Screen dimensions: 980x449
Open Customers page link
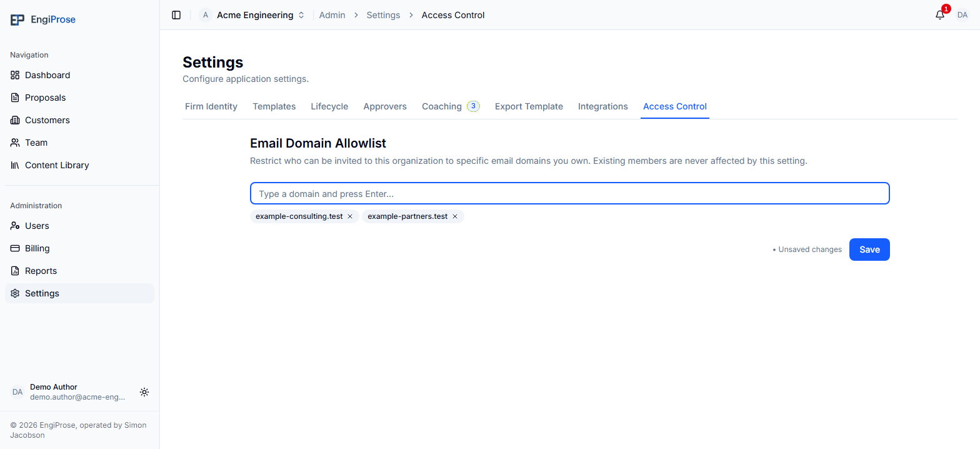point(79,120)
